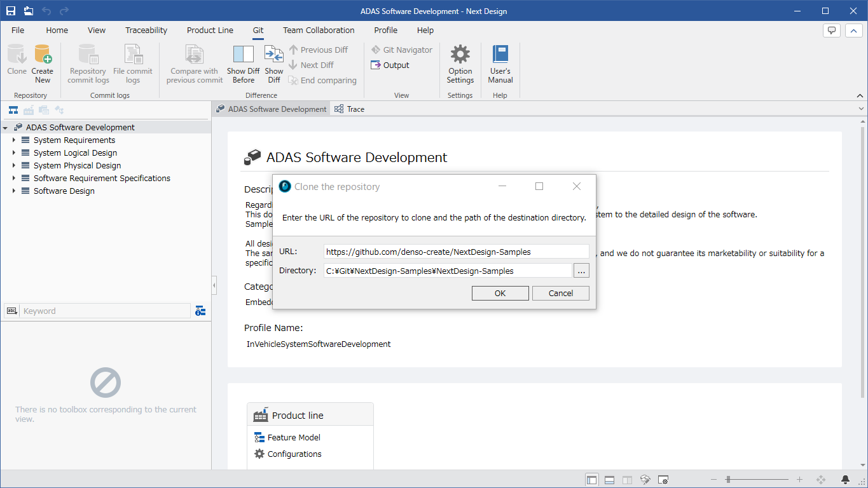Switch to the Product Line ribbon tab
Viewport: 868px width, 488px height.
210,30
